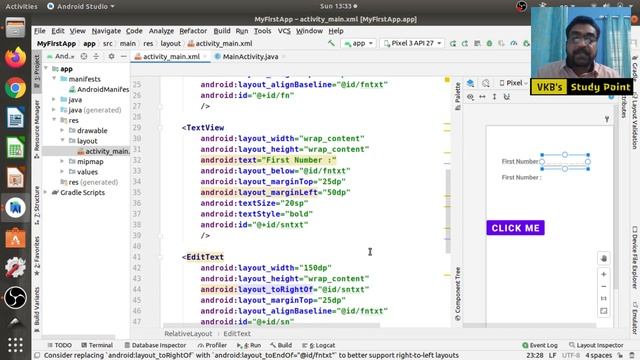640x360 pixels.
Task: Click the Run app icon in toolbar
Action: 453,43
